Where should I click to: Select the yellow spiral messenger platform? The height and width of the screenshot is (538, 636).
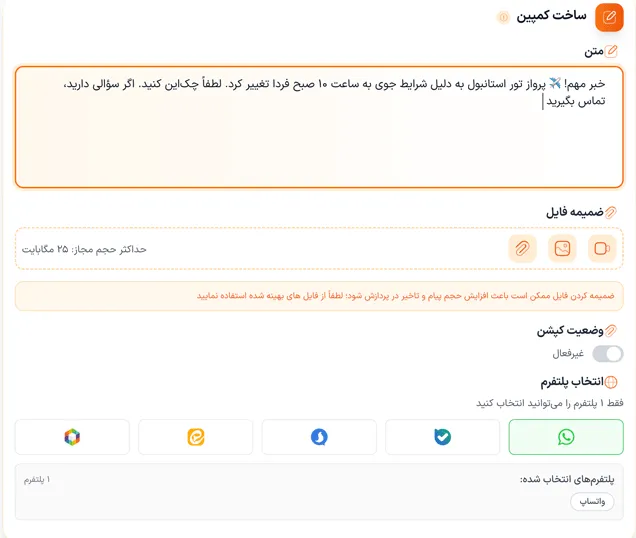click(x=195, y=437)
